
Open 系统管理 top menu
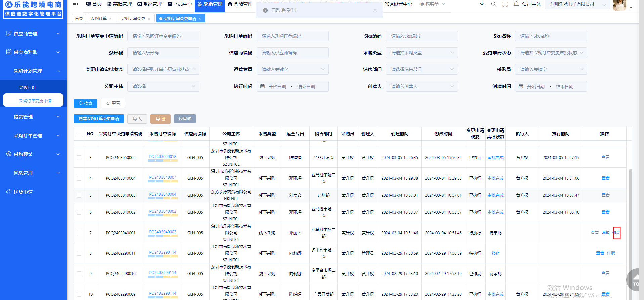point(149,4)
